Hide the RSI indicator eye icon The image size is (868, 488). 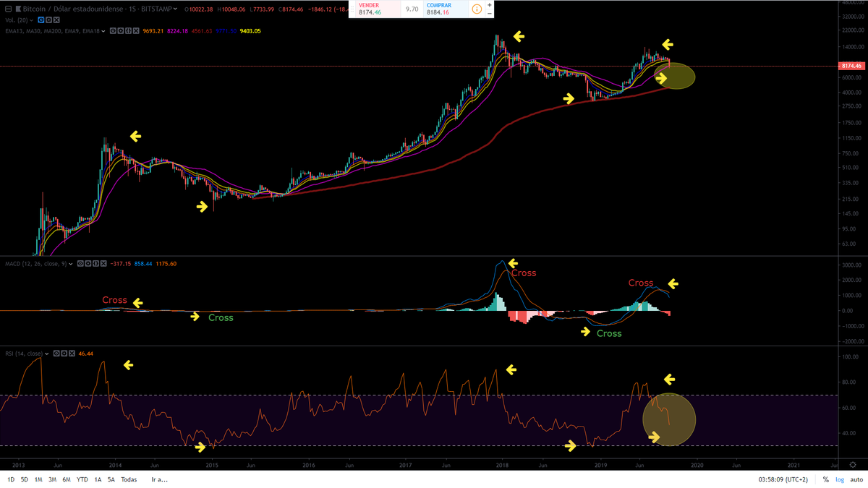click(x=56, y=354)
